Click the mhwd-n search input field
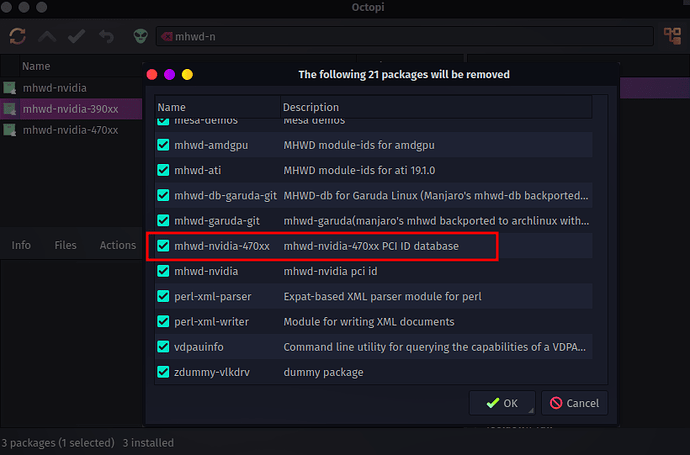This screenshot has height=455, width=690. [x=405, y=37]
